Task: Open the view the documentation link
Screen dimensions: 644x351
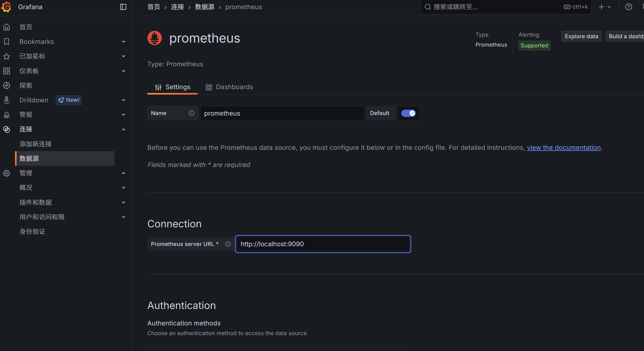Action: click(564, 148)
